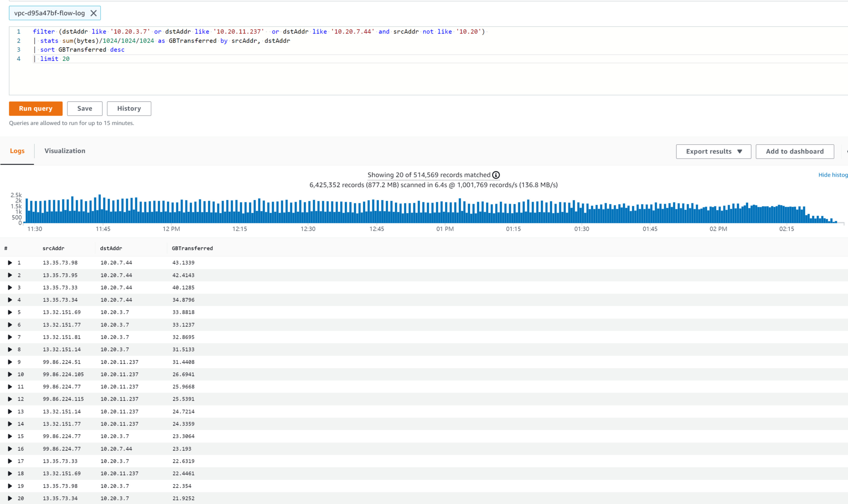Image resolution: width=848 pixels, height=504 pixels.
Task: Click the srcAddr column header
Action: click(53, 248)
